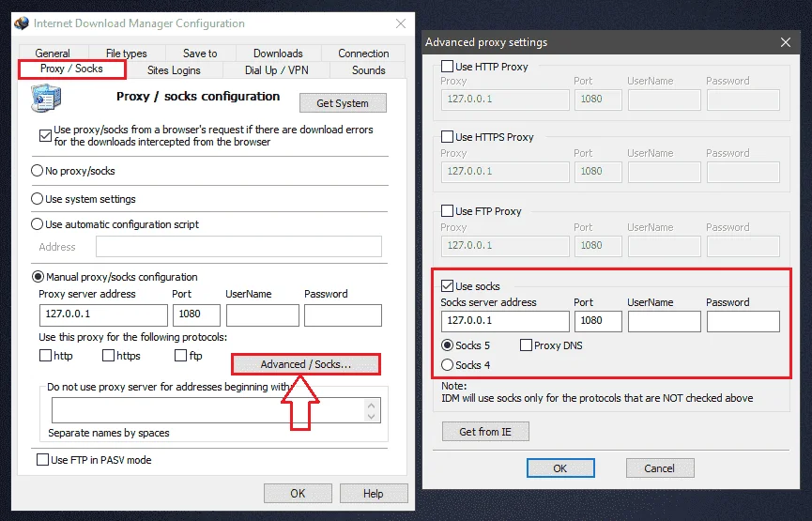
Task: Open the Connection tab
Action: 363,54
